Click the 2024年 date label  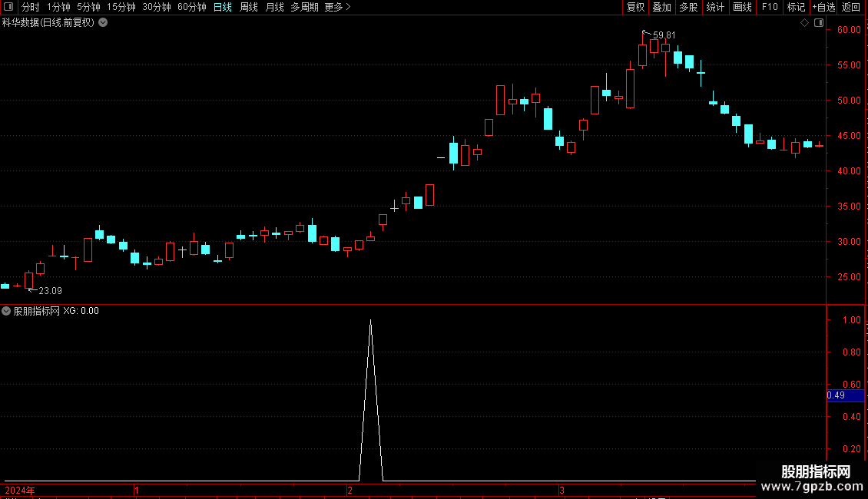(x=20, y=491)
